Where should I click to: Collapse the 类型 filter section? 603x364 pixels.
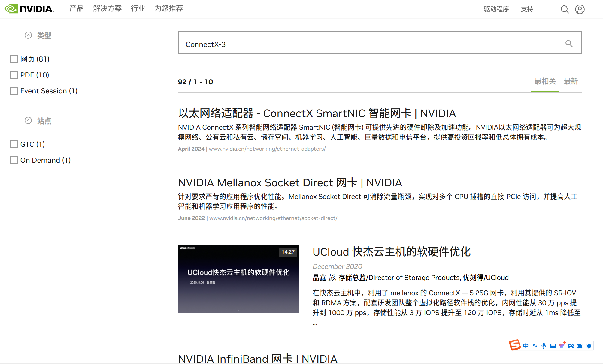tap(28, 35)
